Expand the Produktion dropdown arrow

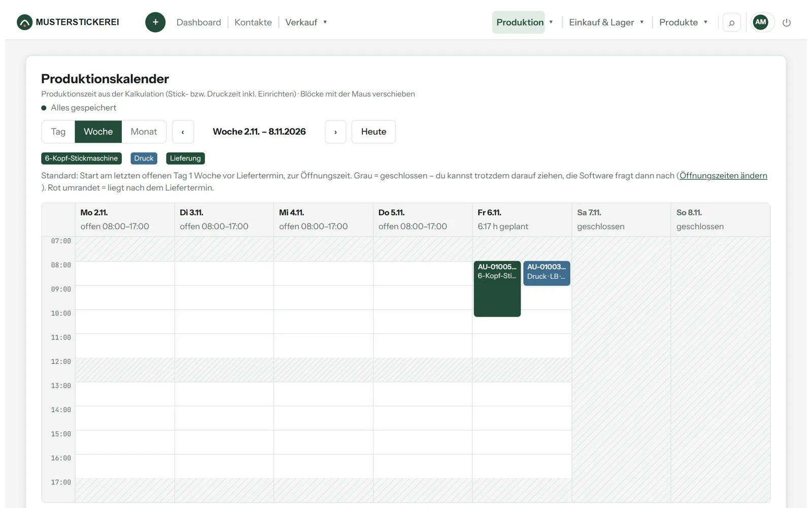pyautogui.click(x=551, y=22)
